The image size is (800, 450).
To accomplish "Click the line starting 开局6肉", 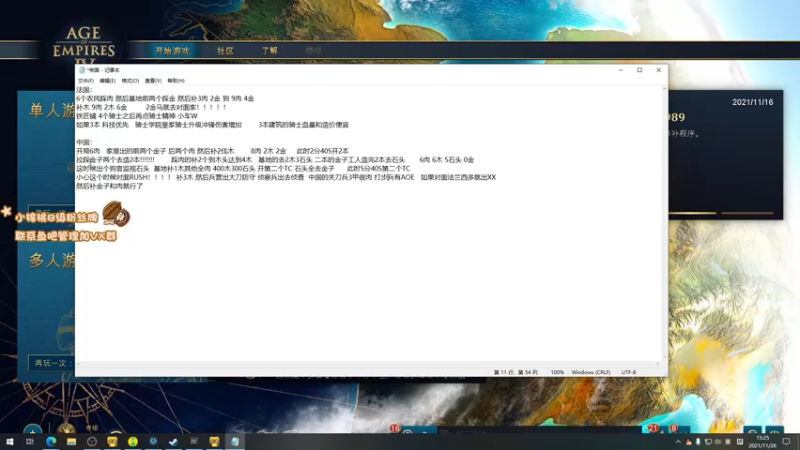I will (212, 151).
